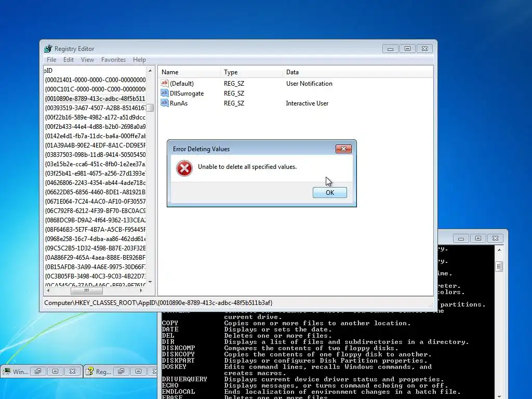Click the command prompt scrollbar thumb
Screen dimensions: 532x399
coord(499,267)
